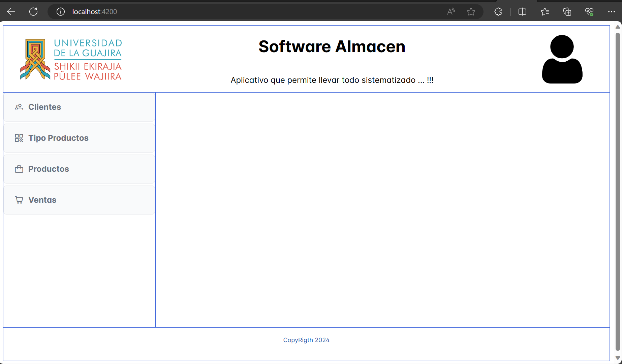Open the browser settings and more menu
The width and height of the screenshot is (622, 364).
pyautogui.click(x=612, y=12)
